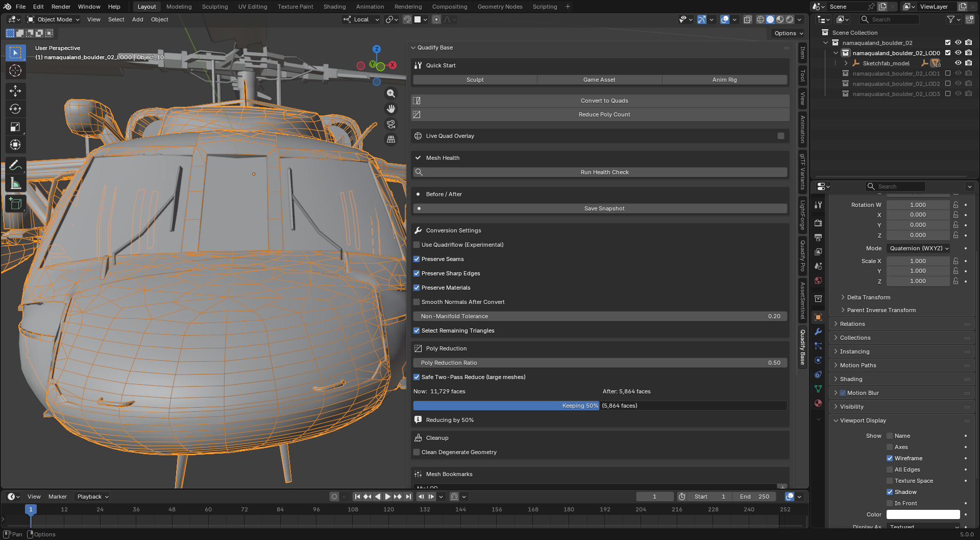
Task: Hide Sketchfab_model with its eye icon
Action: click(x=958, y=63)
